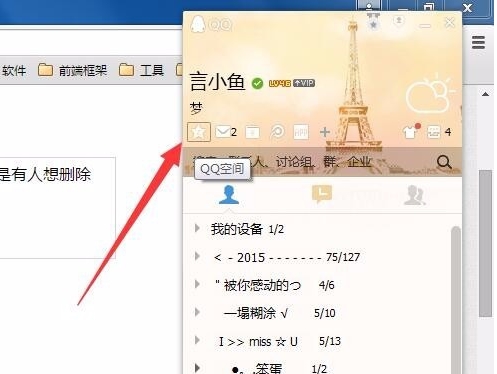
Task: Switch to the Conversations tab (chat icon)
Action: pyautogui.click(x=322, y=194)
